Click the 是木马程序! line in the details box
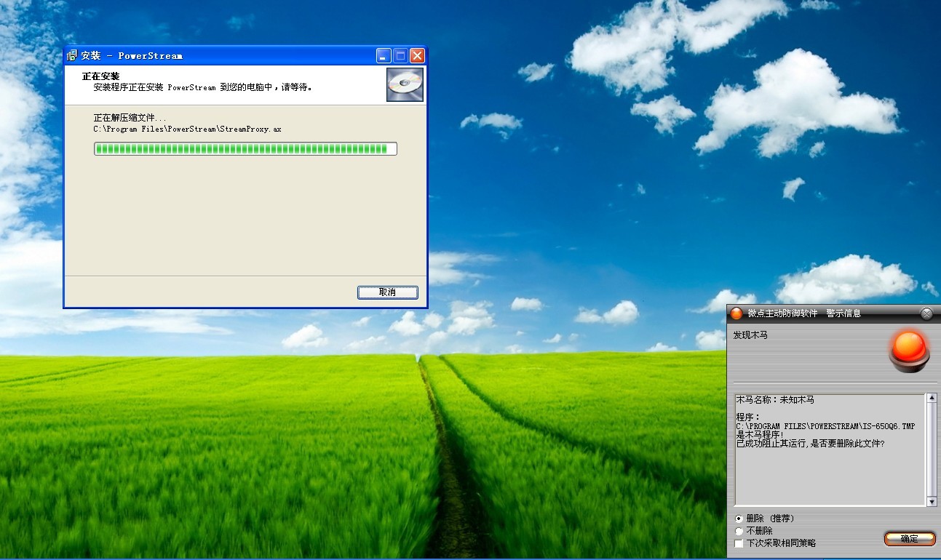 click(x=760, y=435)
